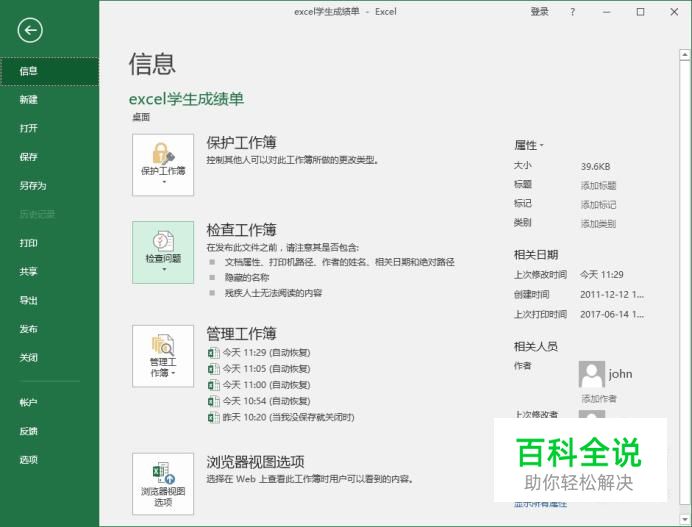
Task: Select 关闭 in the sidebar
Action: (49, 358)
